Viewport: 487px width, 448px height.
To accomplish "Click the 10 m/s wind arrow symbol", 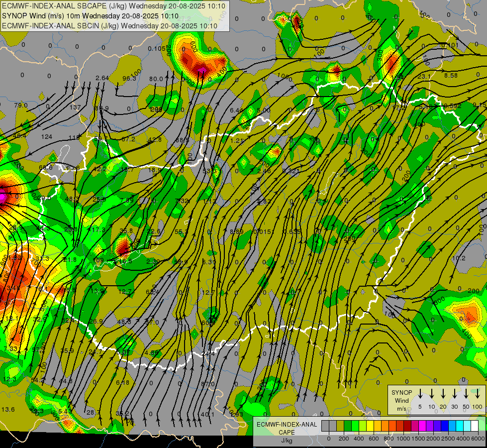I will click(432, 394).
